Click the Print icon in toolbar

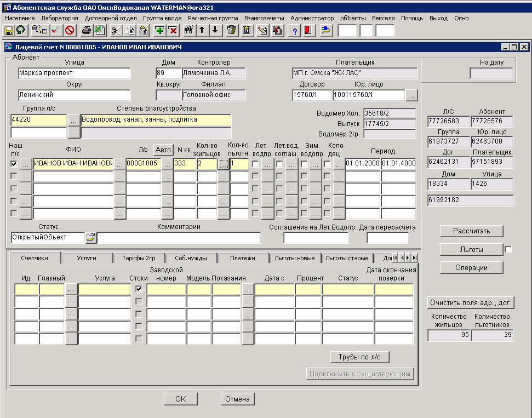point(87,30)
